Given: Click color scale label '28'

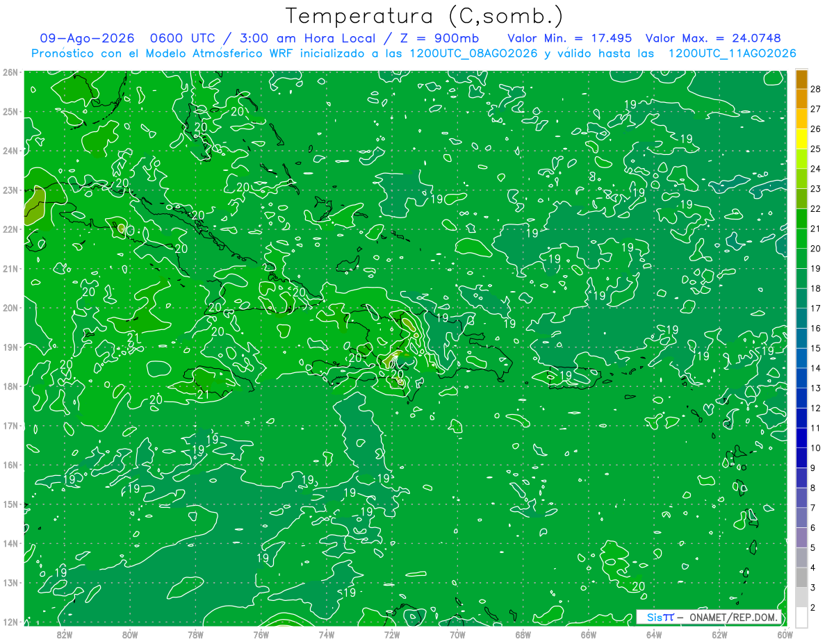Looking at the screenshot, I should pyautogui.click(x=815, y=89).
